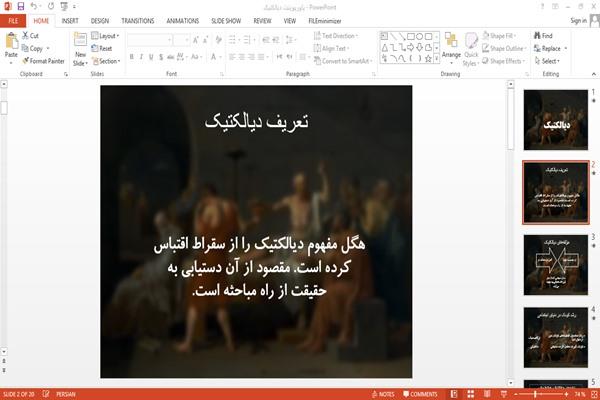This screenshot has height=400, width=600.
Task: Switch to the SLIDE SHOW tab
Action: point(226,21)
